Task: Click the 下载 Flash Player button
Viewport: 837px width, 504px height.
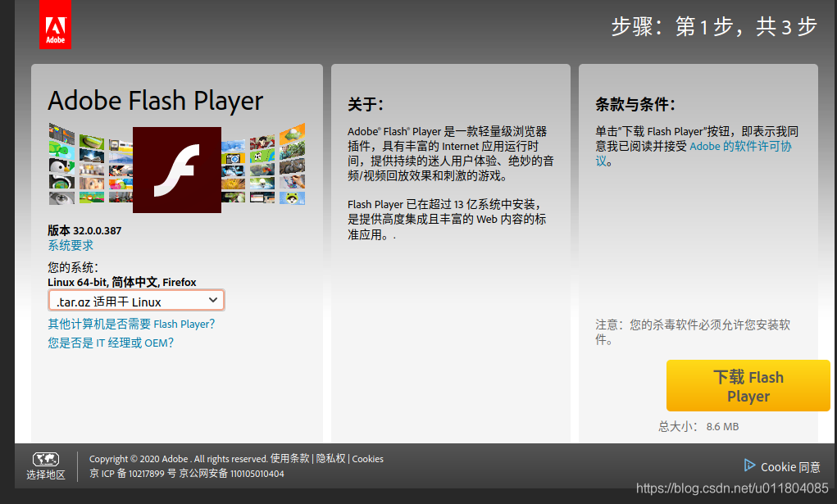Action: 748,385
